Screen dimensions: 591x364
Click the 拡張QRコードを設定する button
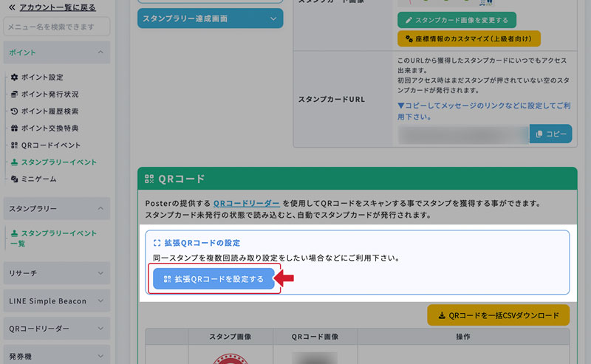coord(213,279)
